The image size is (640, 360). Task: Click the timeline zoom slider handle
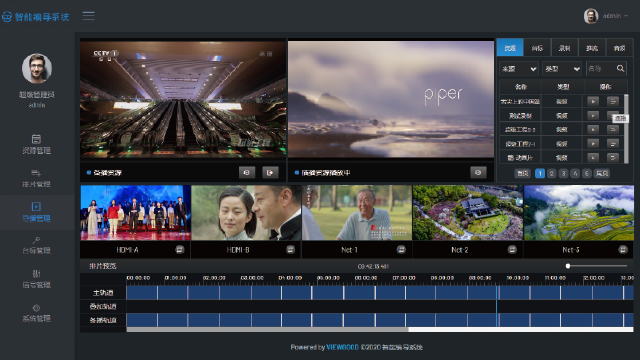pyautogui.click(x=568, y=266)
